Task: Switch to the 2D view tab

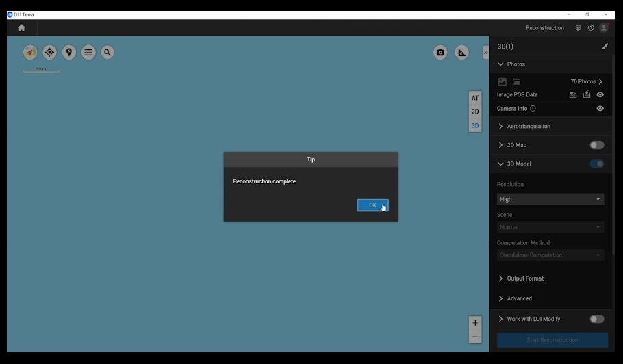Action: [475, 112]
